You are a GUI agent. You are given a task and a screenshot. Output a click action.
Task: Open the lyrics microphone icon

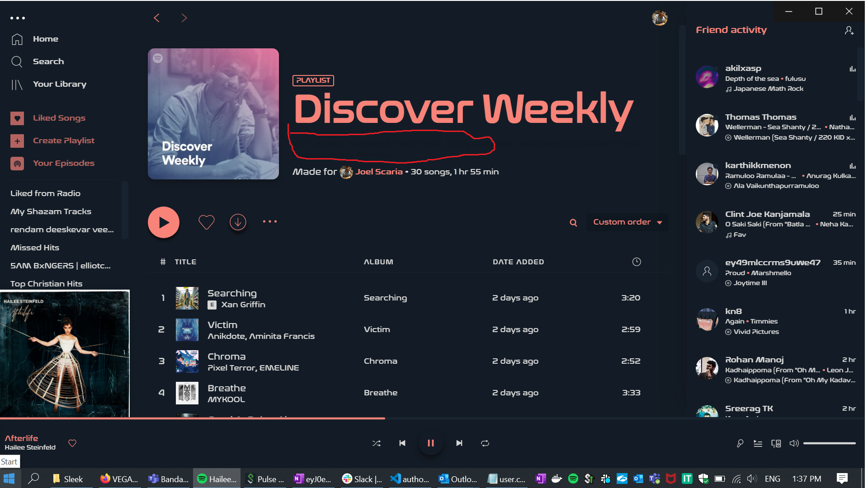pos(740,443)
